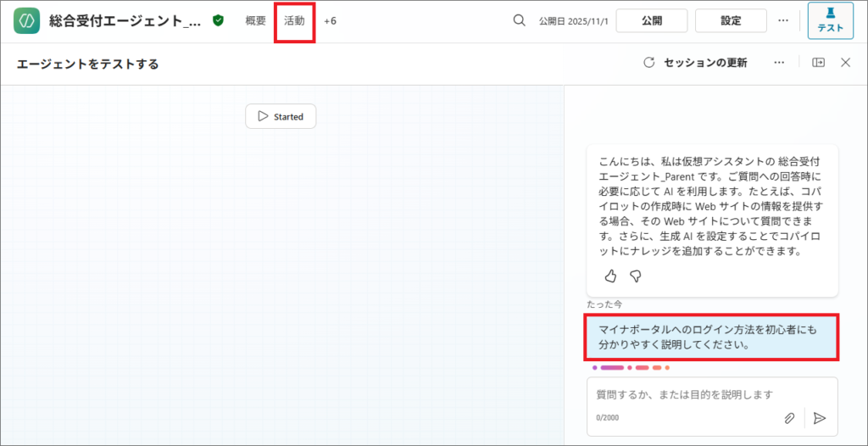
Task: Click the green shield verification icon
Action: pos(219,20)
